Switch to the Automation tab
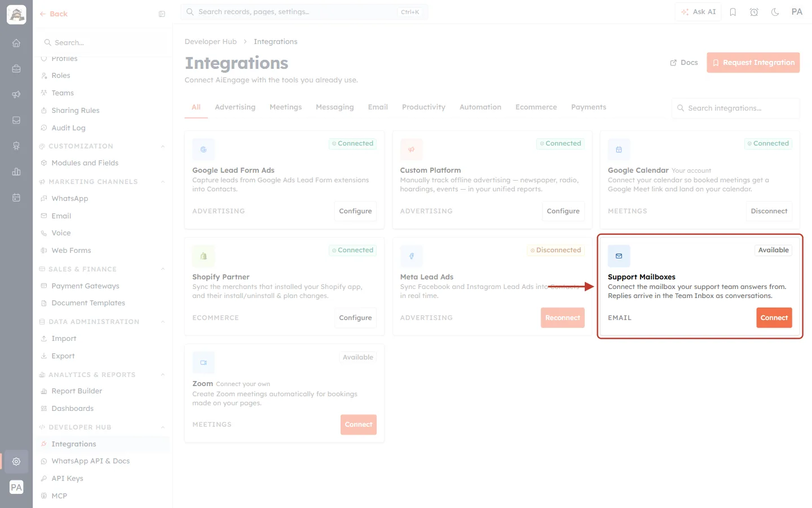 coord(480,107)
